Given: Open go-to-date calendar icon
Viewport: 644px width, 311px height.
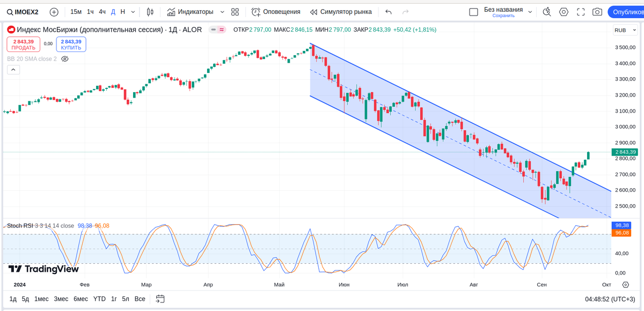Looking at the screenshot, I should (x=160, y=299).
